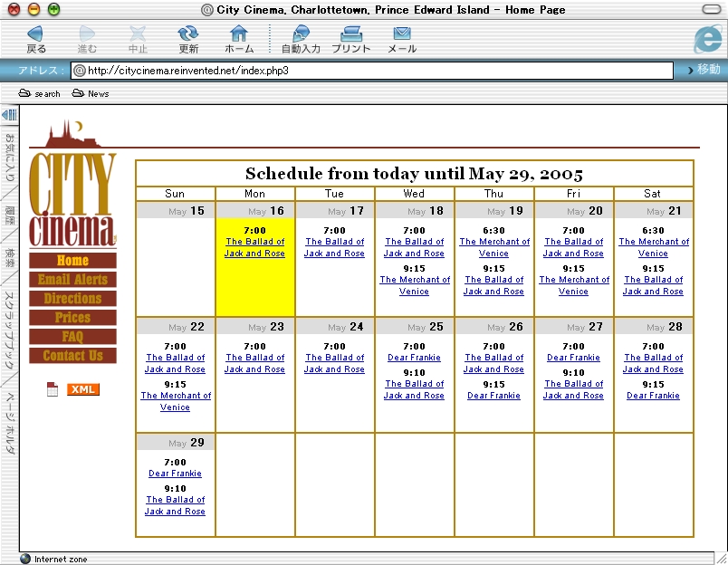Refresh the page with 更新 icon
728x565 pixels.
(188, 39)
